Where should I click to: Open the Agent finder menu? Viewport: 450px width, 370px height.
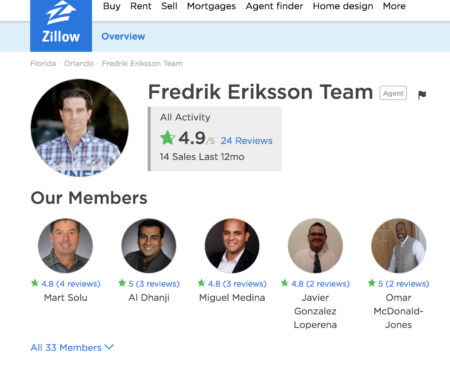coord(274,6)
